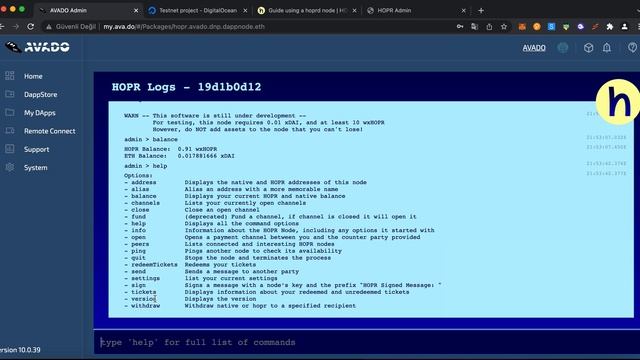
Task: Close the Testnet project tab
Action: point(245,11)
